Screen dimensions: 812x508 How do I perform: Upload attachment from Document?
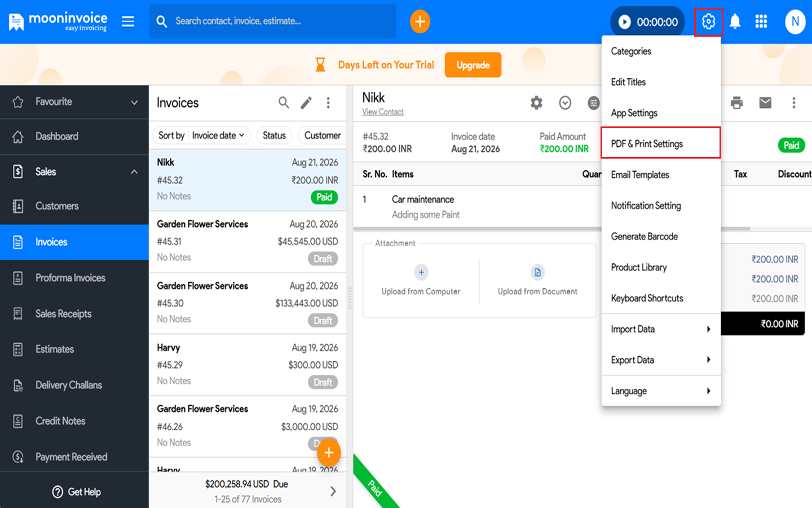point(537,281)
